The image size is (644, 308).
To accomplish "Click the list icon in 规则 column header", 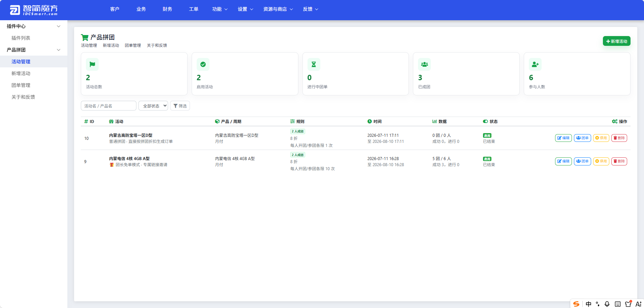I will click(292, 121).
